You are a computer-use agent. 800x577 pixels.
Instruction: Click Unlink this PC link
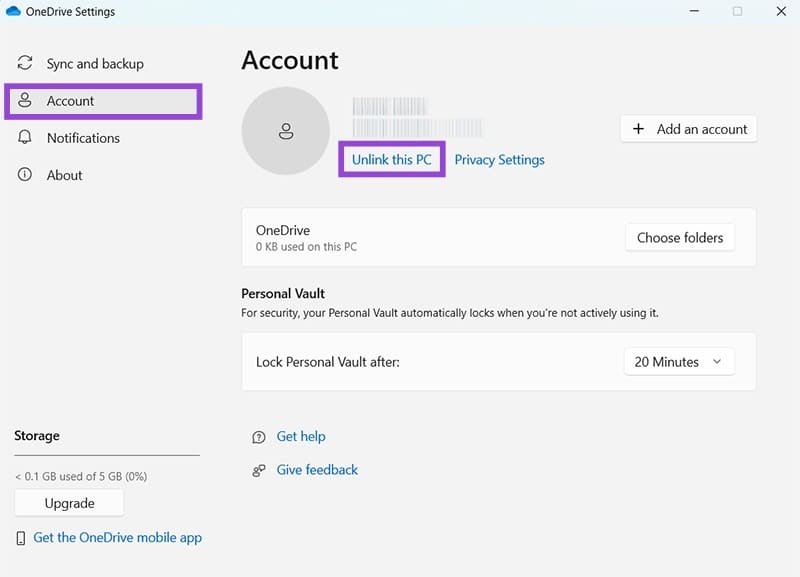point(391,160)
